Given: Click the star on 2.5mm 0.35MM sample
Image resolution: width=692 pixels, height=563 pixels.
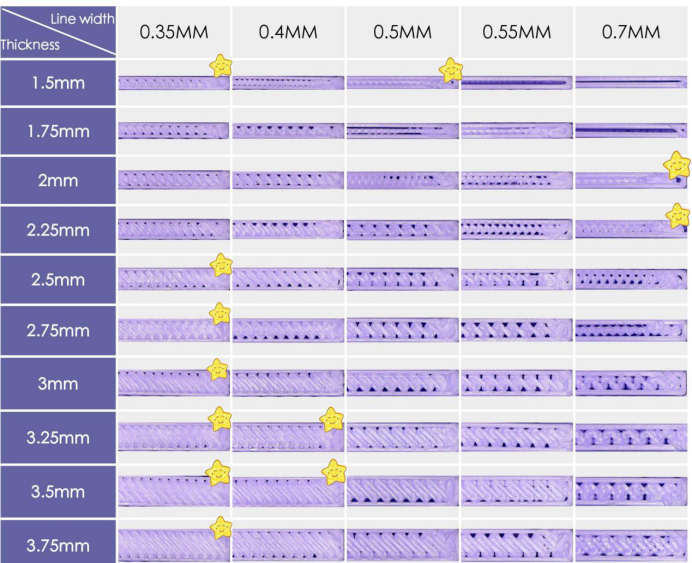Looking at the screenshot, I should [221, 265].
